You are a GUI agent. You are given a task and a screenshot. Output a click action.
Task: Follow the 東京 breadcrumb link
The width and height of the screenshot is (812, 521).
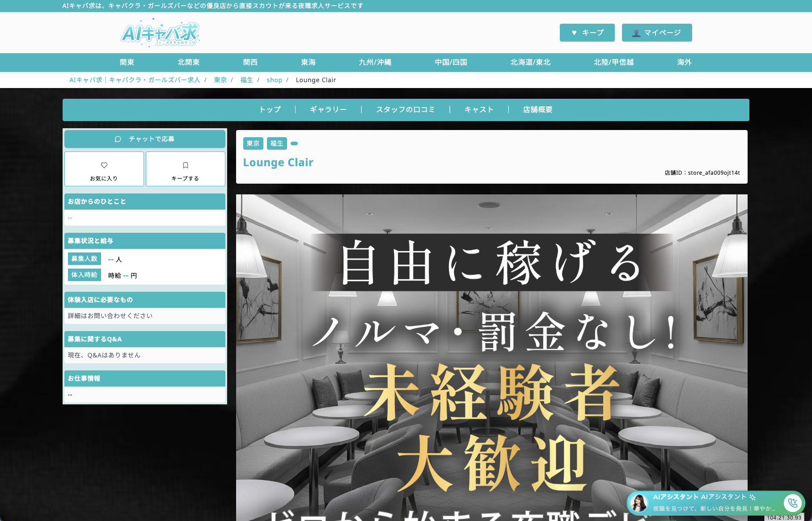(x=220, y=80)
